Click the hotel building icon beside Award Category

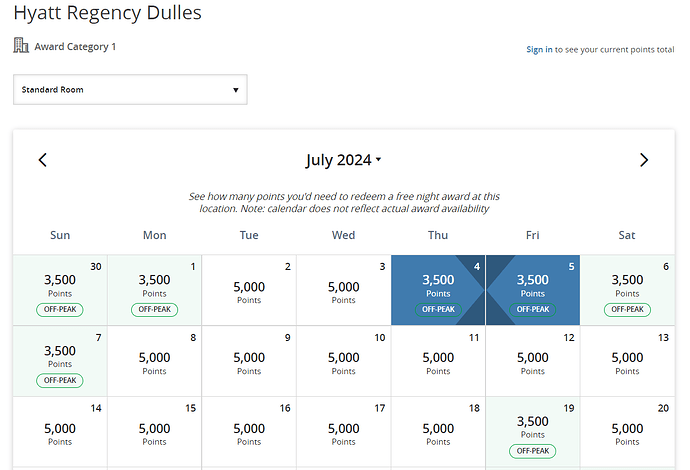pos(21,45)
